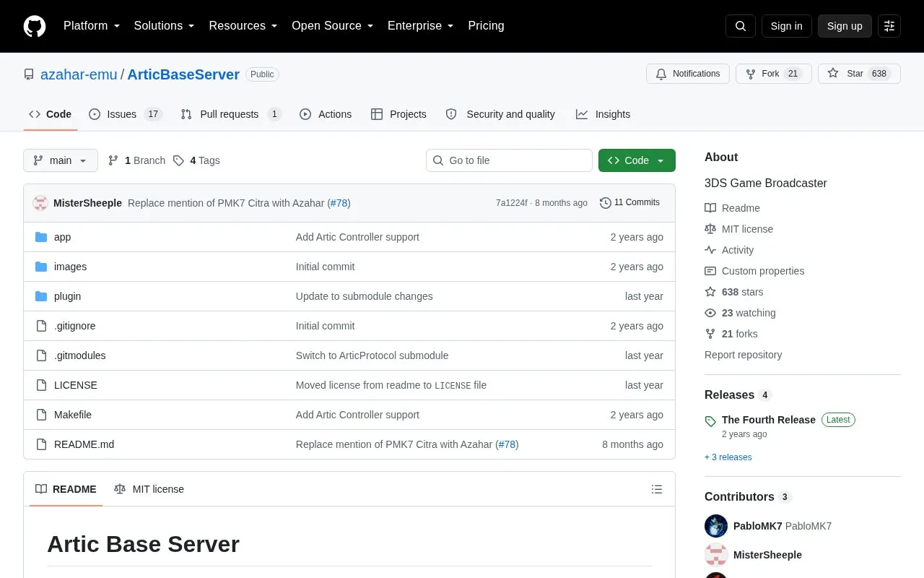Open the main branch dropdown
The height and width of the screenshot is (578, 924).
(61, 160)
